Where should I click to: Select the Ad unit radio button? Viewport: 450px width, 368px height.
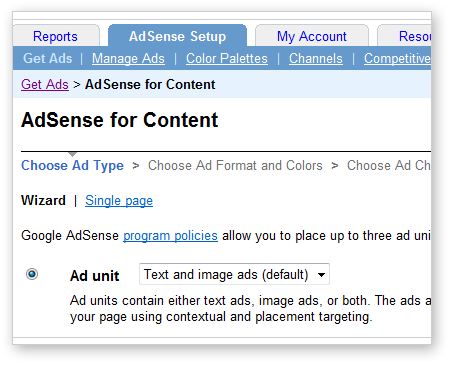pos(32,274)
